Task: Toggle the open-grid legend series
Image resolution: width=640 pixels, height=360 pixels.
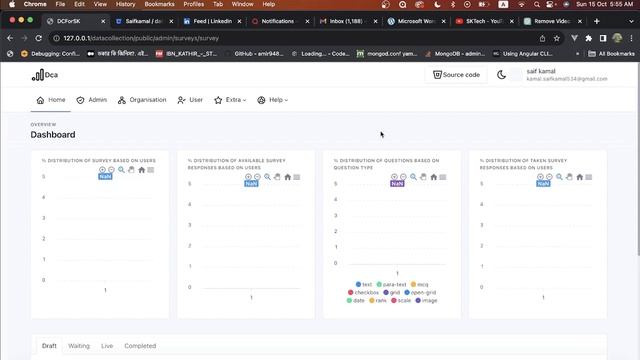Action: tap(420, 293)
